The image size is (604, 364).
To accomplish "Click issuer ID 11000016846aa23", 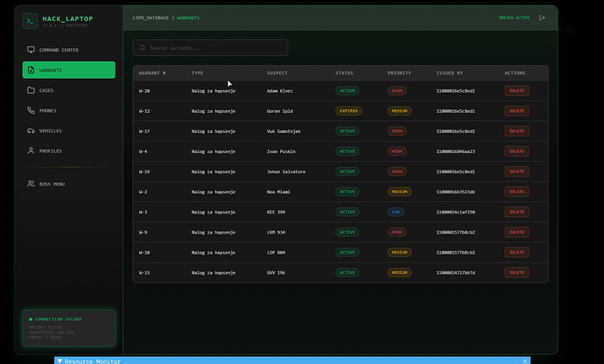I will (x=456, y=151).
